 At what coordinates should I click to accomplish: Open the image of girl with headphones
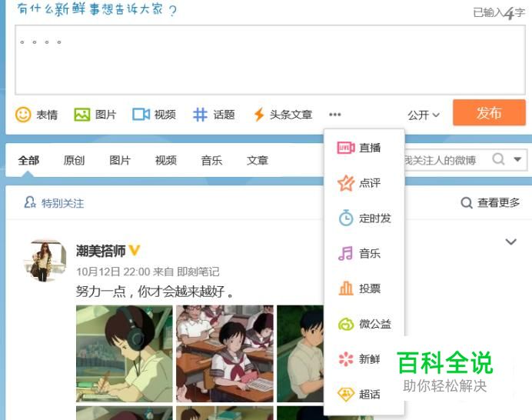(125, 354)
